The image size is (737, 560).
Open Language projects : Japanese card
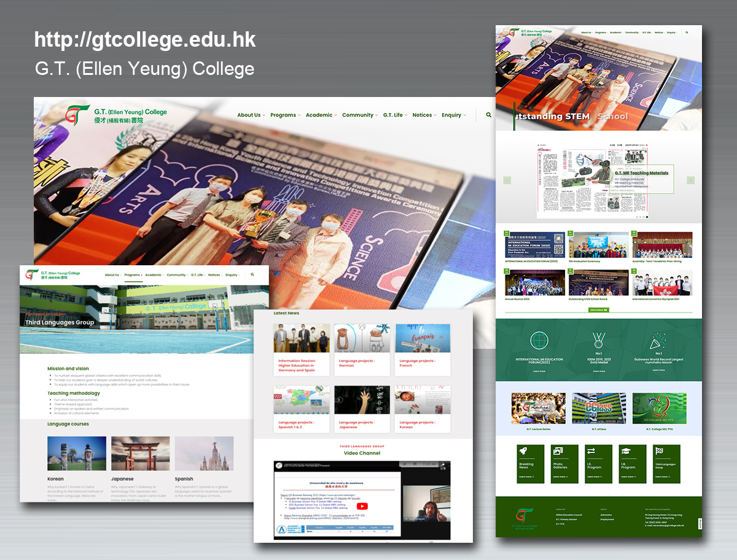click(x=362, y=409)
